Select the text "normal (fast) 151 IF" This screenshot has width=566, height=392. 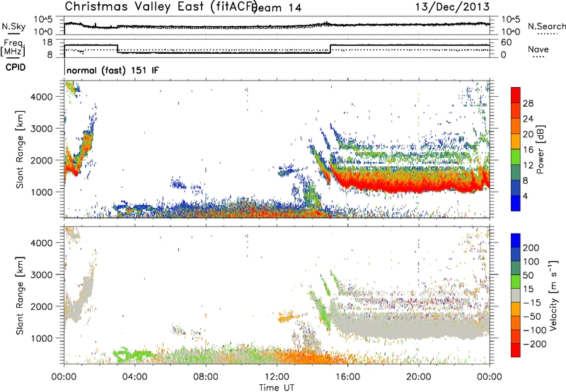pos(112,70)
